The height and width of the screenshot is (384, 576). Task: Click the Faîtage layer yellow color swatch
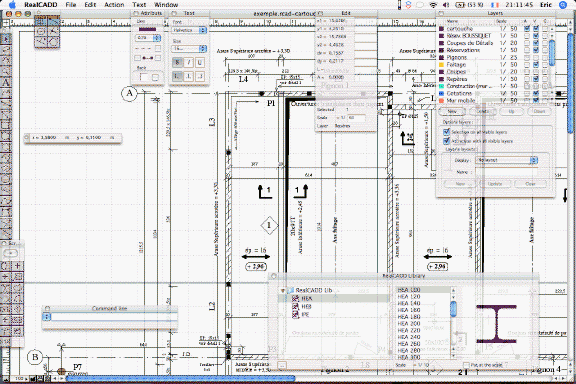[442, 65]
